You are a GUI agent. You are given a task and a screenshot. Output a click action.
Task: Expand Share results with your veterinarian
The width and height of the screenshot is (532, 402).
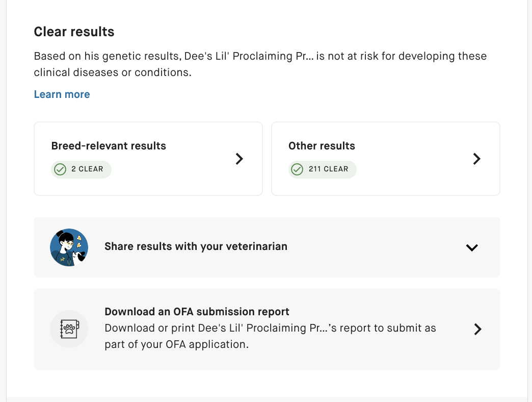[x=196, y=246]
